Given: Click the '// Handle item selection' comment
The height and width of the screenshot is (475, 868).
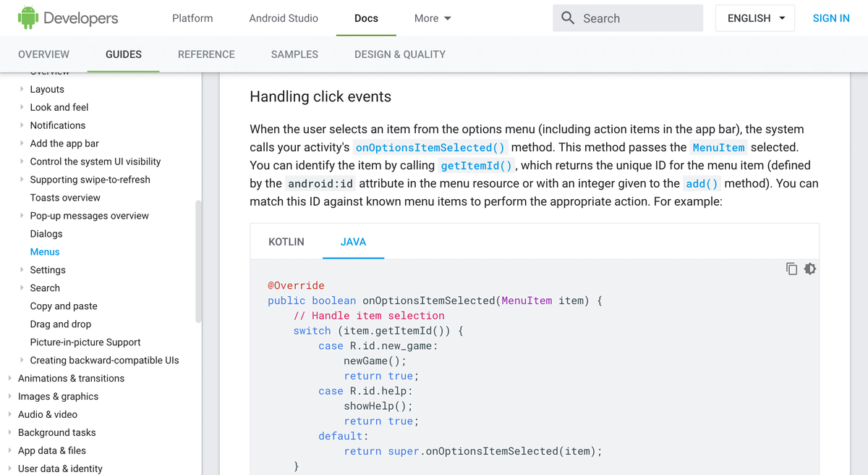Looking at the screenshot, I should [x=369, y=316].
